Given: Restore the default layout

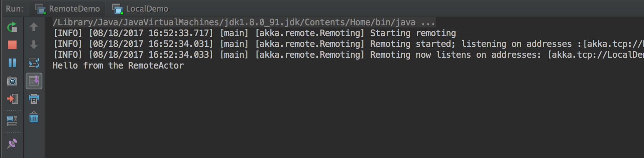Looking at the screenshot, I should (x=12, y=121).
